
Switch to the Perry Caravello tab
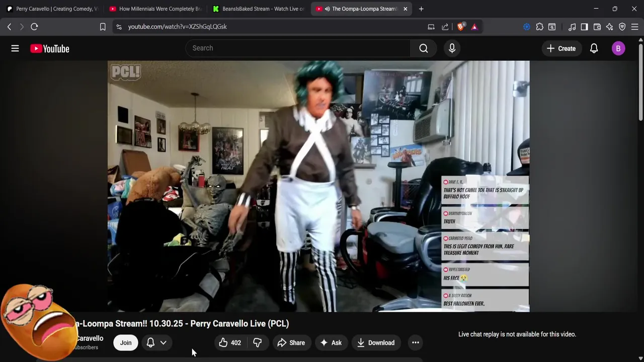[x=52, y=9]
